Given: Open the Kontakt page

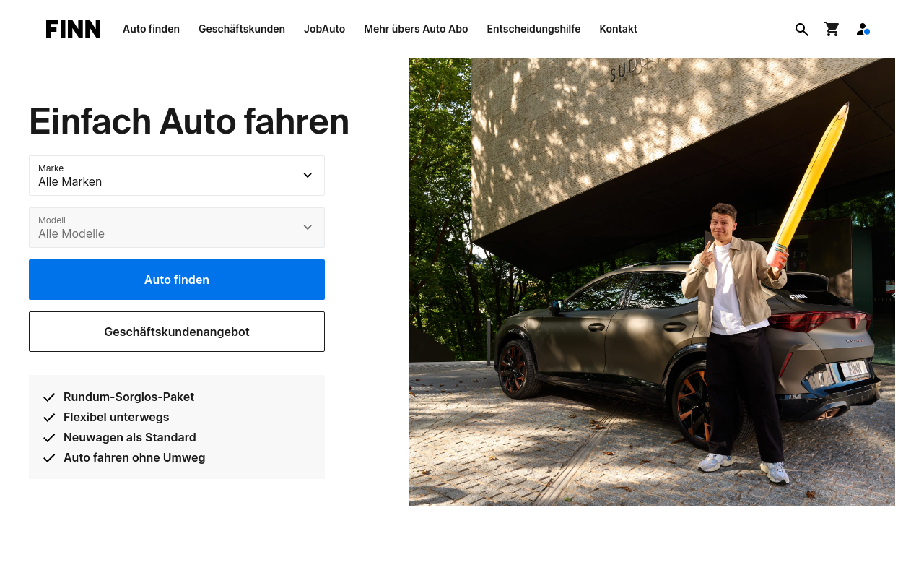Looking at the screenshot, I should (x=618, y=29).
